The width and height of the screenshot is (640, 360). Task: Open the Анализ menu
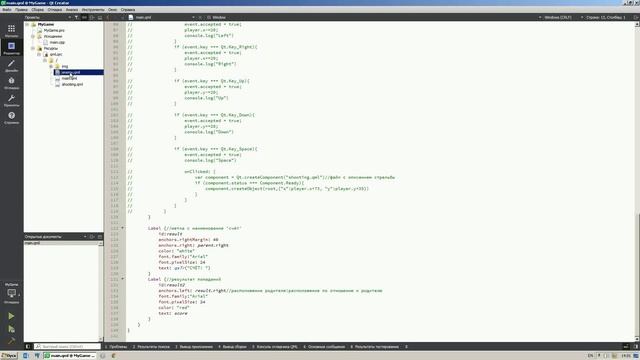tap(72, 9)
